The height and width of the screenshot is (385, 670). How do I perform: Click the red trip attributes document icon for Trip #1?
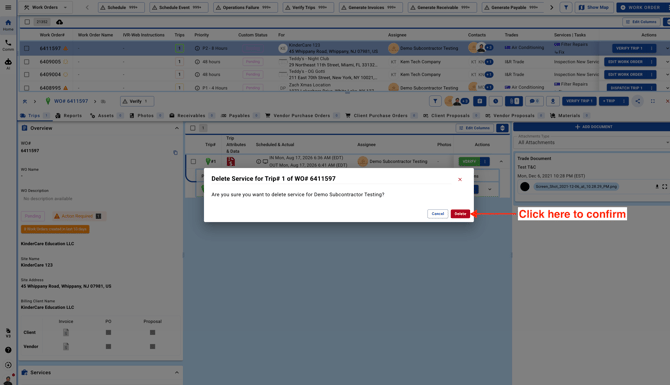(231, 162)
